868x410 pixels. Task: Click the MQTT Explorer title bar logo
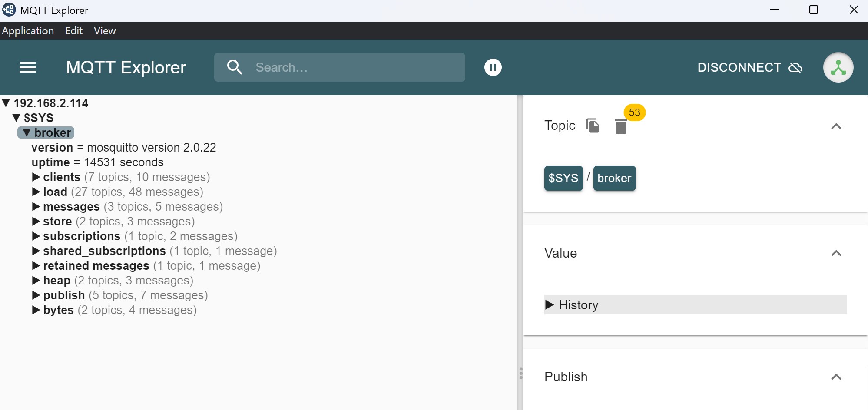9,10
